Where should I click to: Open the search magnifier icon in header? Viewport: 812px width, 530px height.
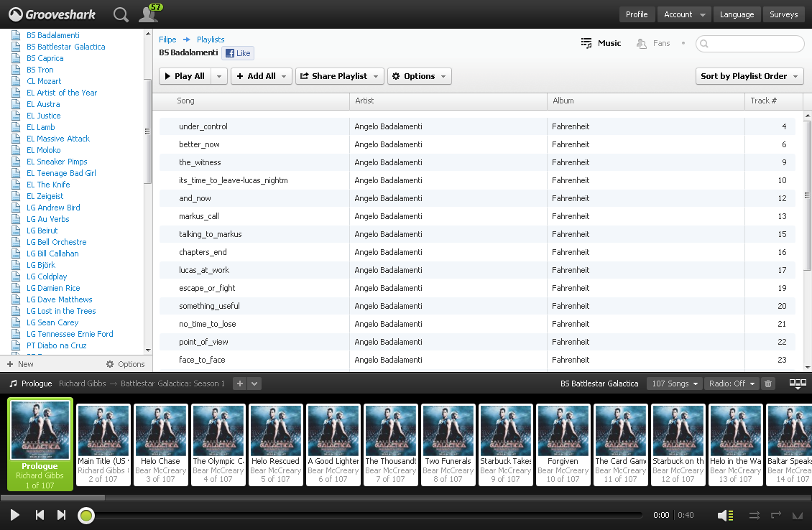coord(121,14)
